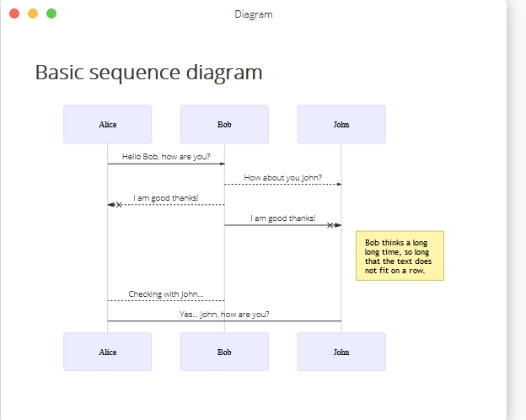Viewport: 526px width, 420px height.
Task: Click the top John participant box
Action: (x=341, y=124)
